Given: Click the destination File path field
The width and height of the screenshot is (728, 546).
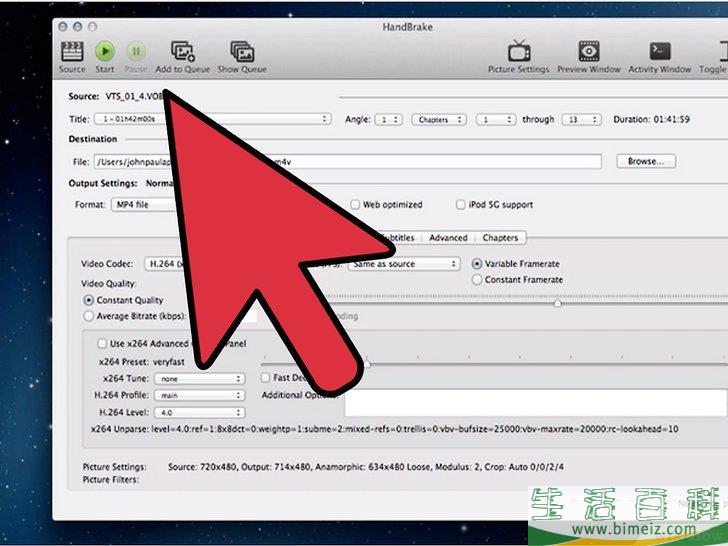Looking at the screenshot, I should pyautogui.click(x=348, y=162).
